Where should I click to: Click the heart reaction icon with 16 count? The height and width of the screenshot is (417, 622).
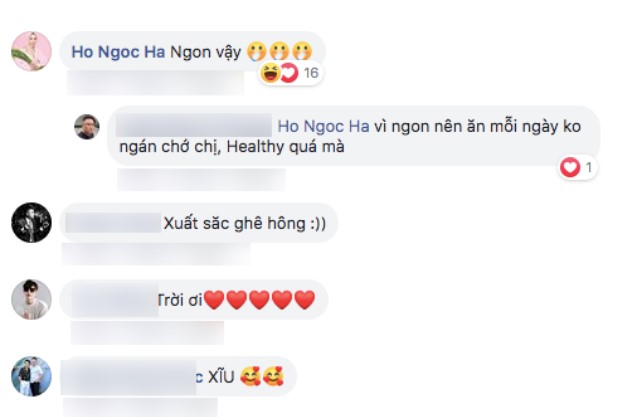pos(290,73)
